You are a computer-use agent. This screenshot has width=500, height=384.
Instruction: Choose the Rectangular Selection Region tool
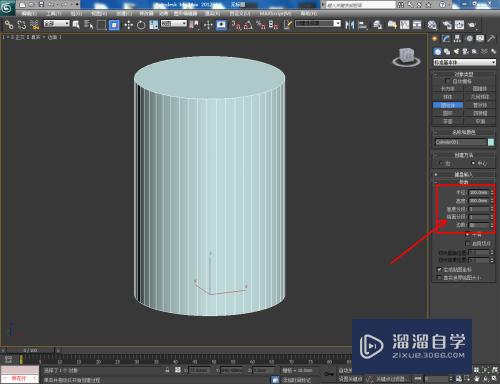pos(101,25)
